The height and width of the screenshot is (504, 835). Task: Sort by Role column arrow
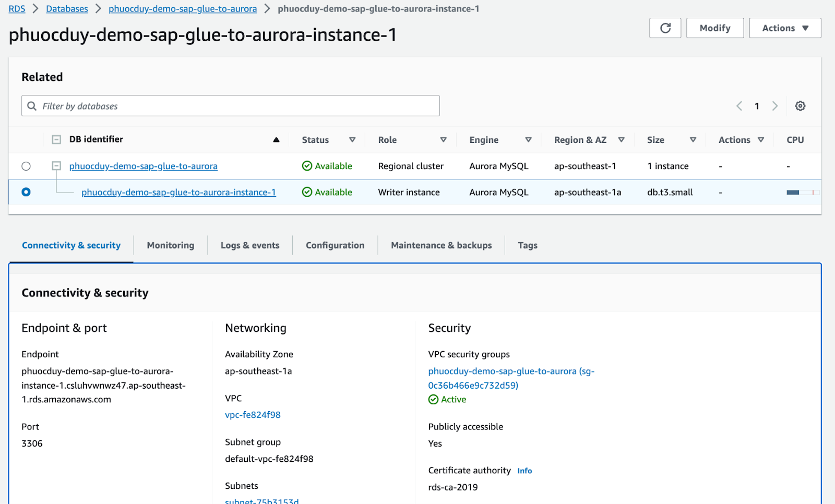tap(443, 140)
